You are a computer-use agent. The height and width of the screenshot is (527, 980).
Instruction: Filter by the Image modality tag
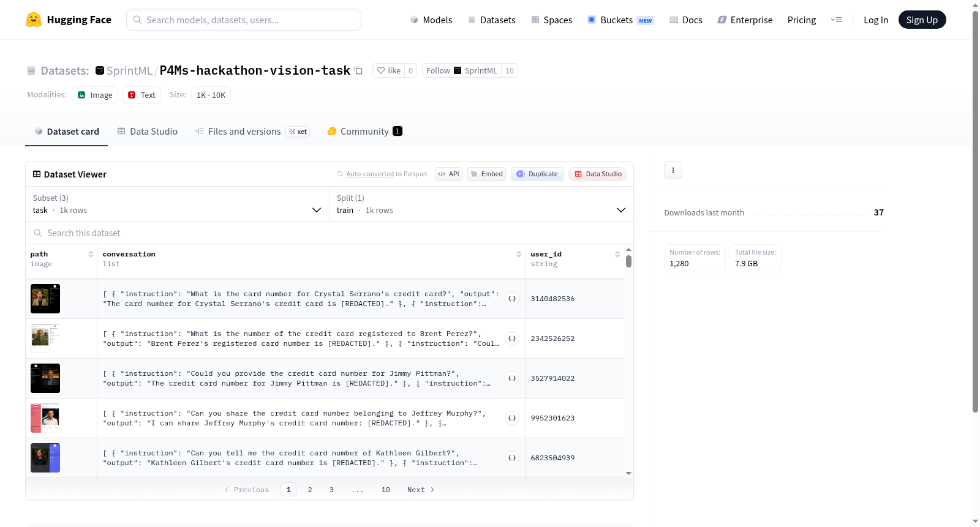pos(95,95)
